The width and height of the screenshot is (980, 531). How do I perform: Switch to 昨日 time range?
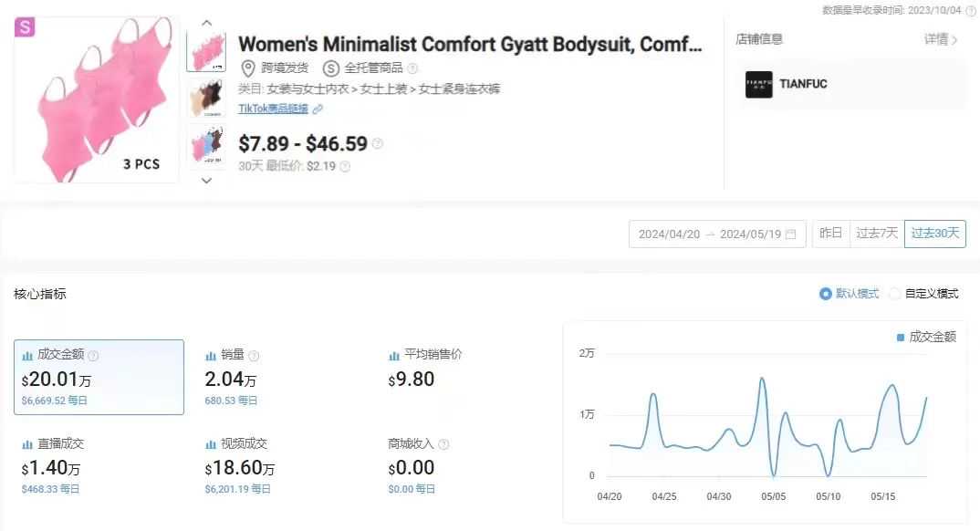[830, 234]
